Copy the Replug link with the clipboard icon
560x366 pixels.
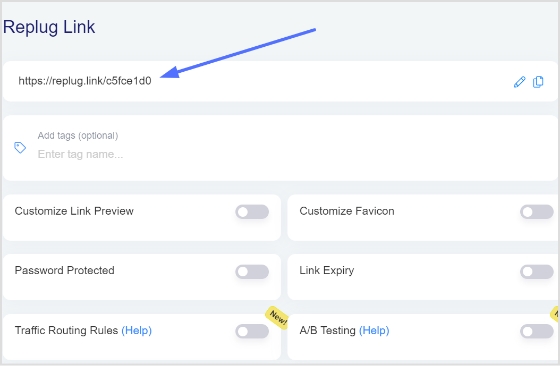tap(538, 82)
